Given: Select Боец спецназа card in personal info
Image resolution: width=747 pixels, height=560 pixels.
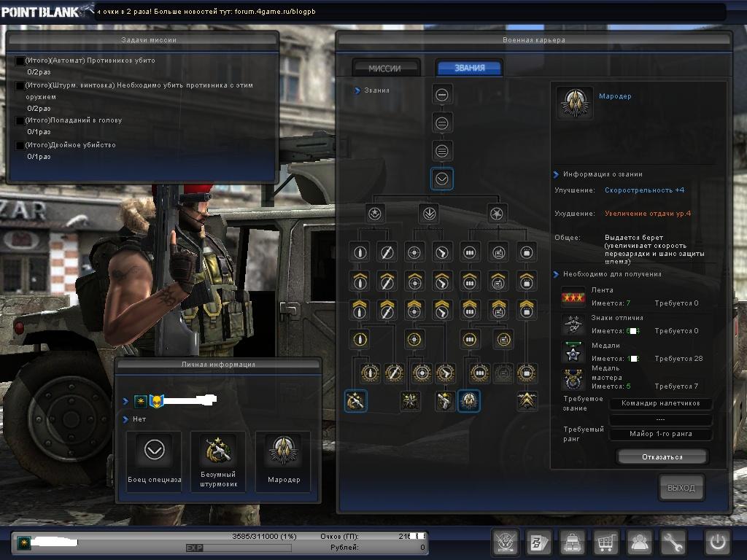Looking at the screenshot, I should pos(155,462).
